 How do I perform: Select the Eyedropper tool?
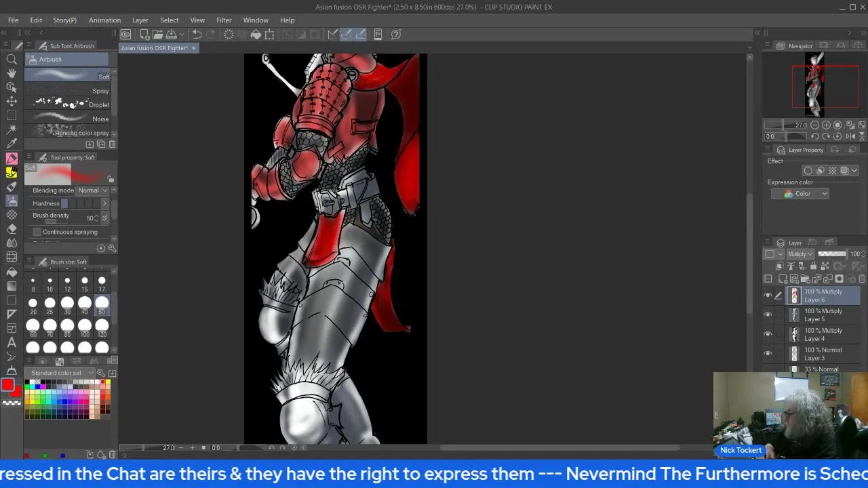[12, 143]
